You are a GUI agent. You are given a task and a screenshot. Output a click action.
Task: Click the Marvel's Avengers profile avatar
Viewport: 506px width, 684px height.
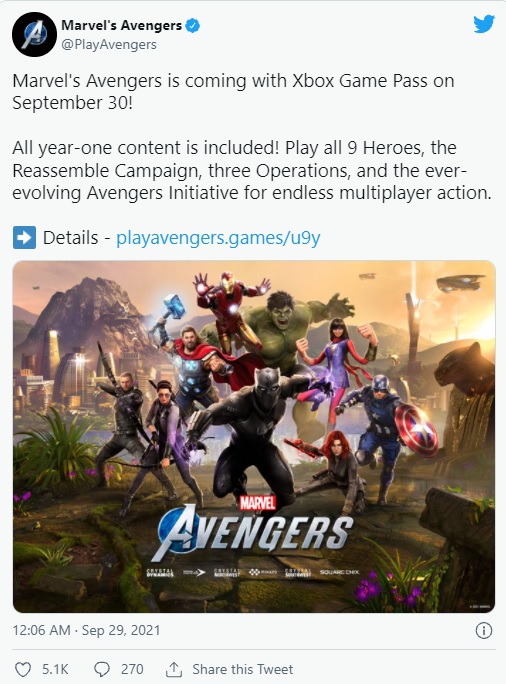point(34,34)
